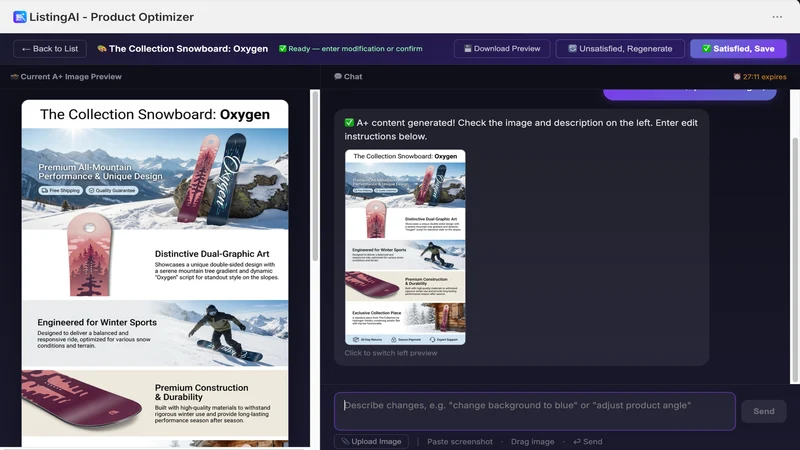Click Premium Construction & Durability heading in preview
The height and width of the screenshot is (450, 800).
(202, 392)
